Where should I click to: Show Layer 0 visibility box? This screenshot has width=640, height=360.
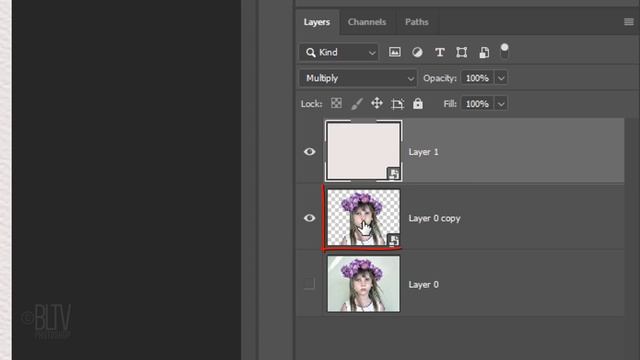[x=309, y=283]
